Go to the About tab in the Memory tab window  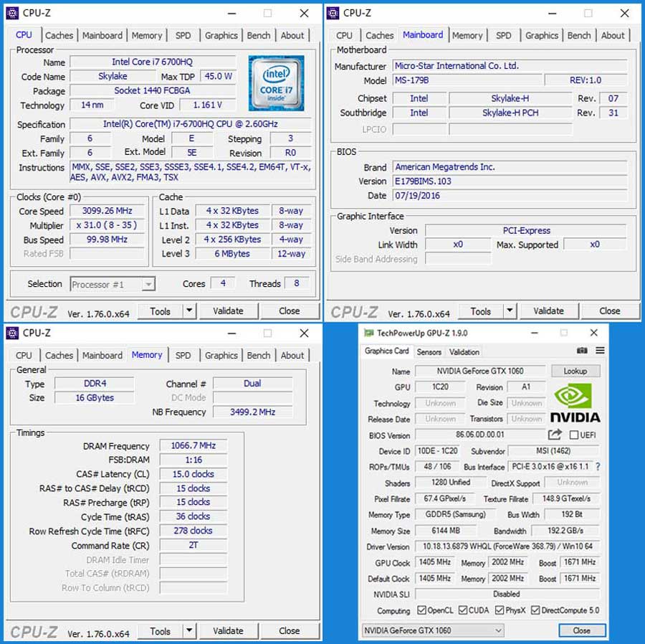[x=292, y=355]
